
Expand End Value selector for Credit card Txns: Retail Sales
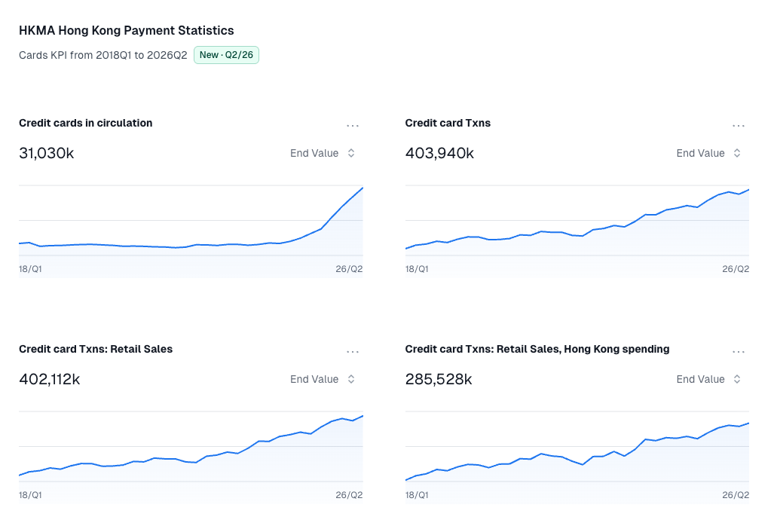click(x=323, y=379)
